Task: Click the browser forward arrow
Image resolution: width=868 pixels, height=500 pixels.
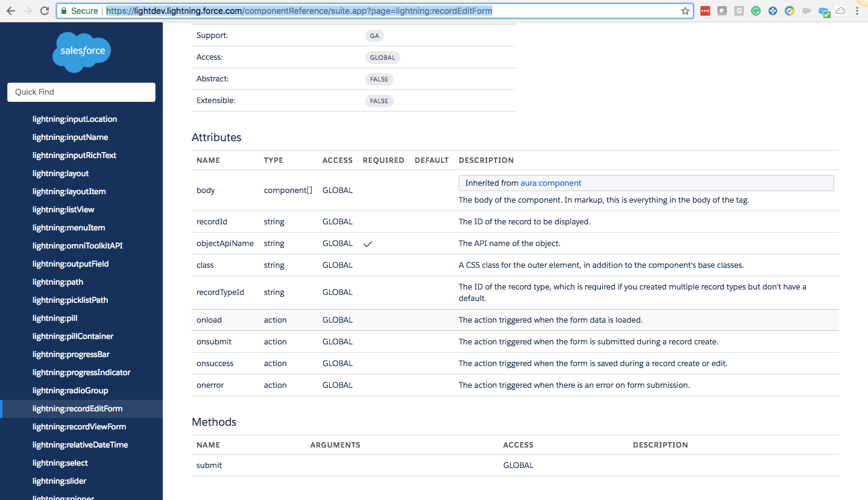Action: [x=28, y=11]
